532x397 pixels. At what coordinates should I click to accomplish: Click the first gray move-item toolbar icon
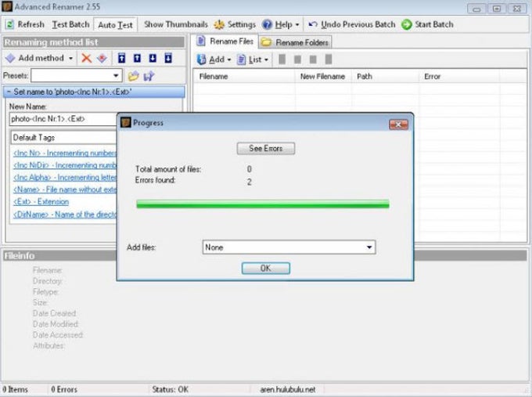[x=282, y=60]
